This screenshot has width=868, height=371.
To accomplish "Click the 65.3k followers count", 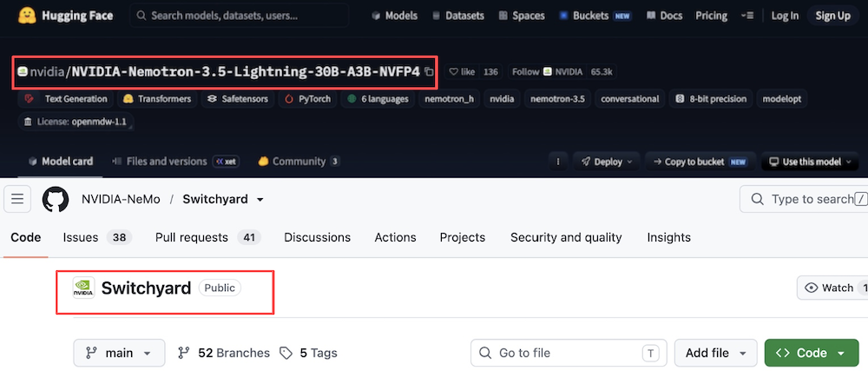I will pos(602,72).
